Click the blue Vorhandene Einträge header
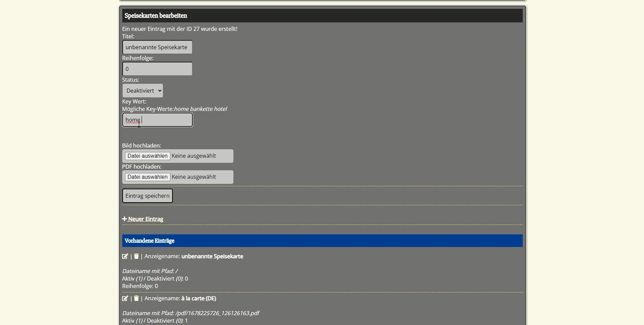 pos(322,241)
